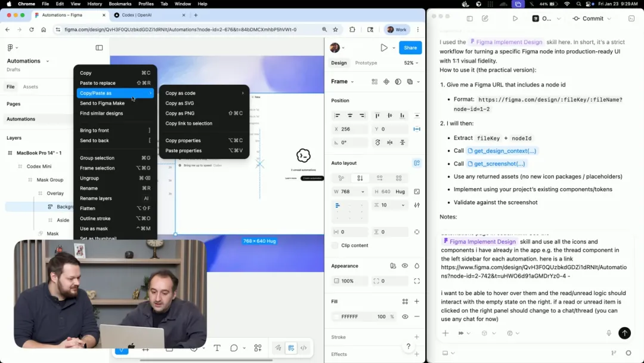Click the 100% opacity field in Appearance

pos(349,281)
